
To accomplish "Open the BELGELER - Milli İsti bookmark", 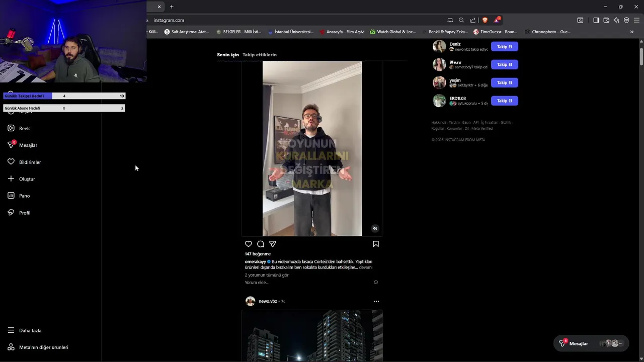I will (x=238, y=32).
